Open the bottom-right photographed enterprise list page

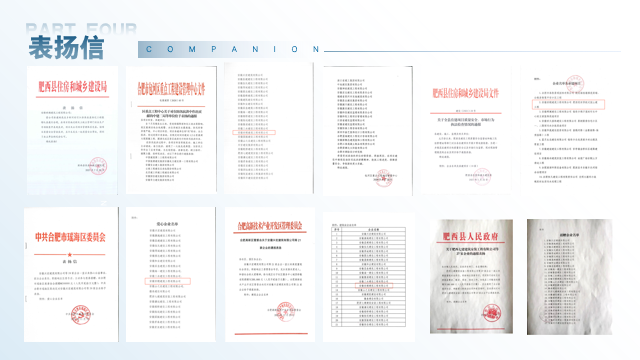[x=569, y=277]
